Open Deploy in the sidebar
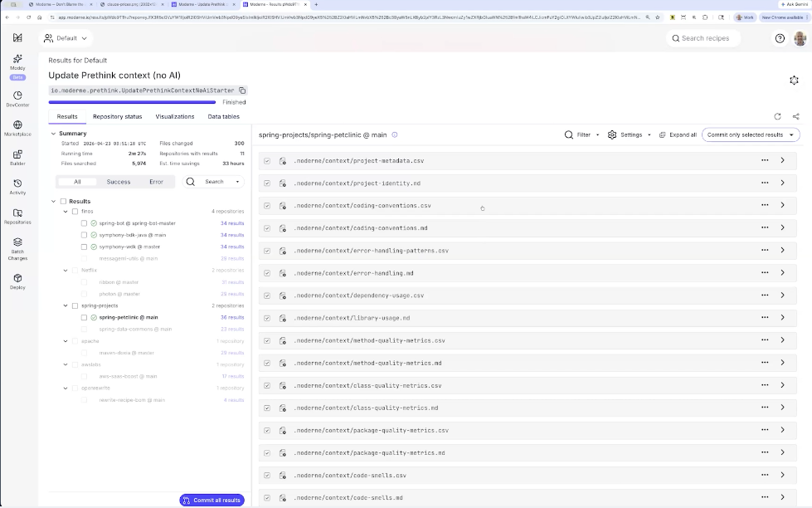This screenshot has height=508, width=812. [17, 281]
